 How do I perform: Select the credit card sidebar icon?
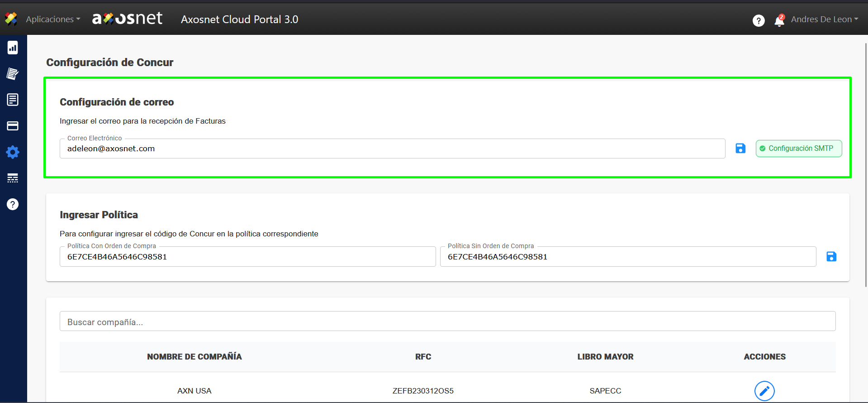click(x=13, y=126)
